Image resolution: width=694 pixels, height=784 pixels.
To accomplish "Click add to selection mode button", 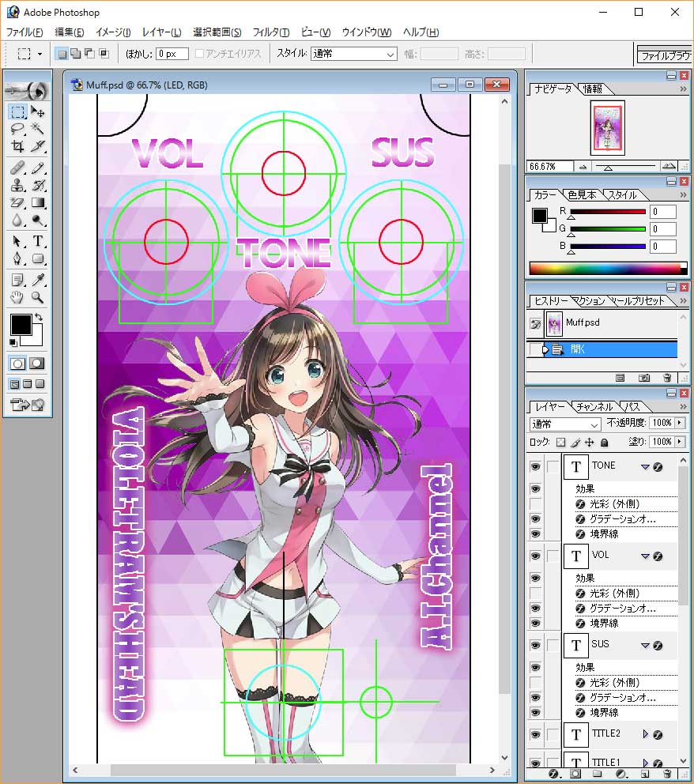I will [76, 54].
